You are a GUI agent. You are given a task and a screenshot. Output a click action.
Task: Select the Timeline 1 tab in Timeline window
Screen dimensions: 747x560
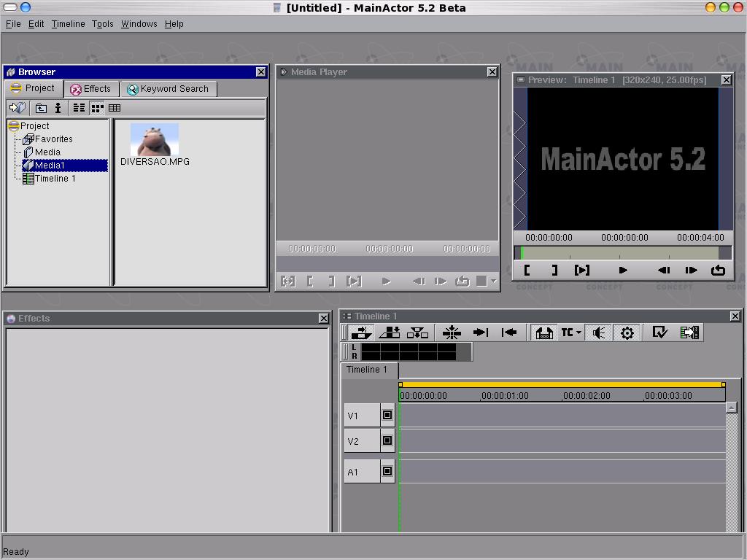(x=368, y=370)
